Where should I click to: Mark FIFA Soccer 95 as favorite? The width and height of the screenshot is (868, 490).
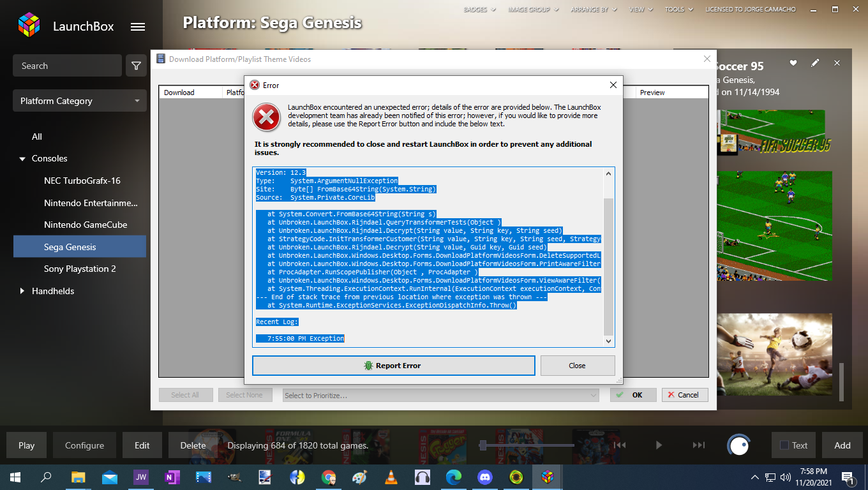(x=793, y=63)
